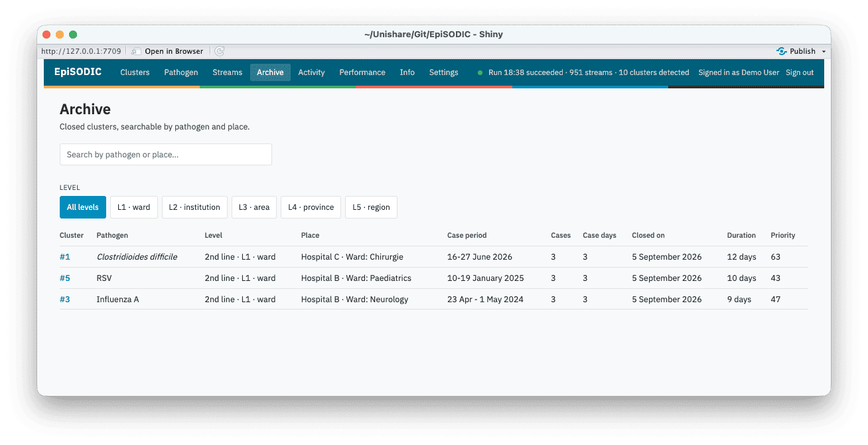Screen dimensions: 868x445
Task: Open the Clusters tab
Action: 135,72
